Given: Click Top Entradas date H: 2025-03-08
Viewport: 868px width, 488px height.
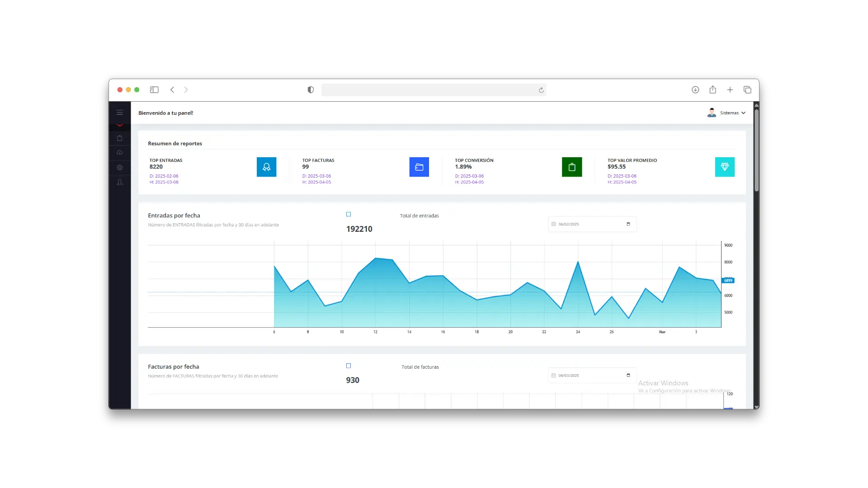Looking at the screenshot, I should [164, 182].
